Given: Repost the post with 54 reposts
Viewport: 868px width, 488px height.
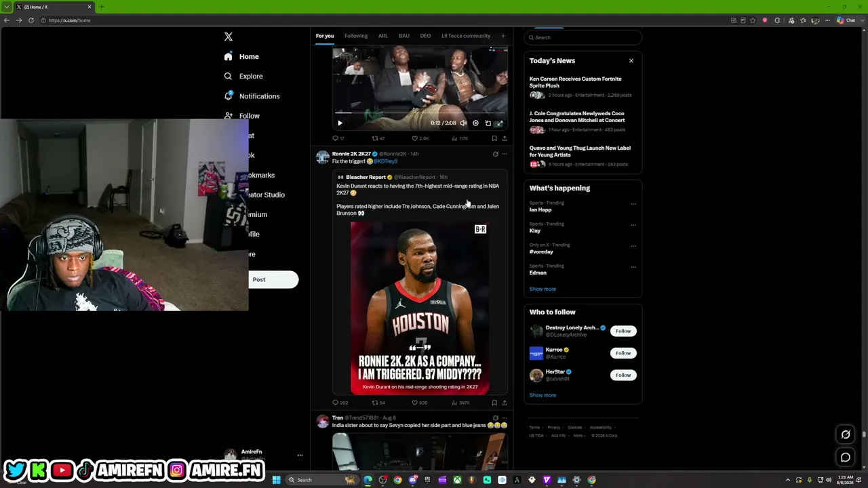Looking at the screenshot, I should [378, 403].
